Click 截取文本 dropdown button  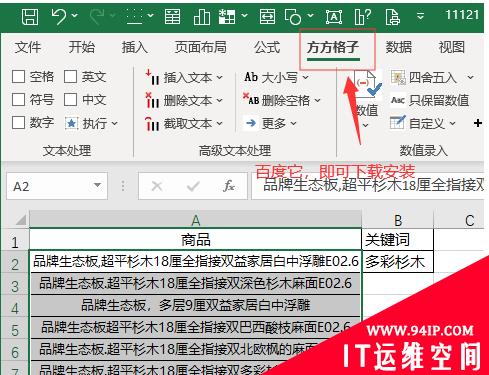coord(184,124)
